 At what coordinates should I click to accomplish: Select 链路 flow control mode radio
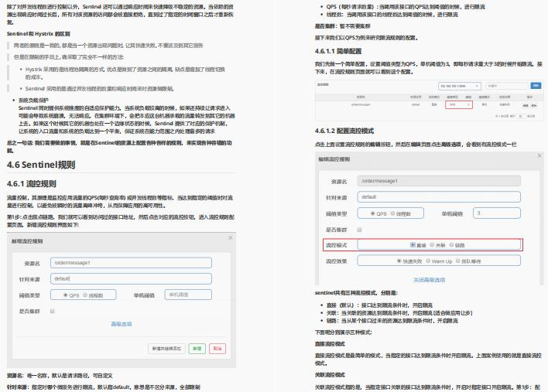(451, 244)
